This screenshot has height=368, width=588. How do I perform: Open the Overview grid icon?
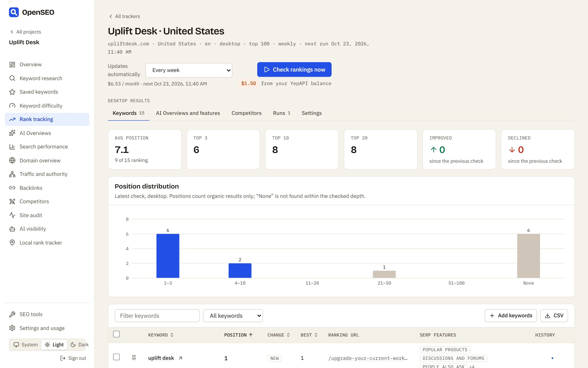pos(12,64)
